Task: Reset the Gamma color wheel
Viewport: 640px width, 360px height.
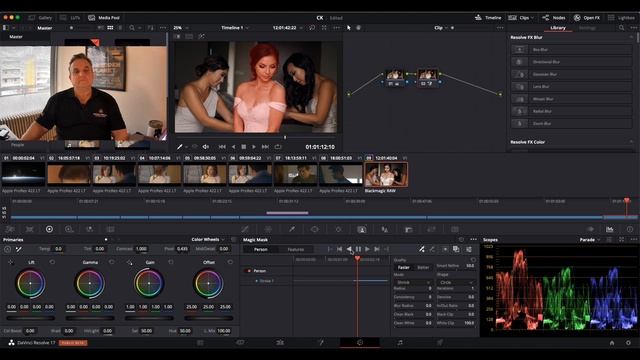Action: tap(111, 262)
